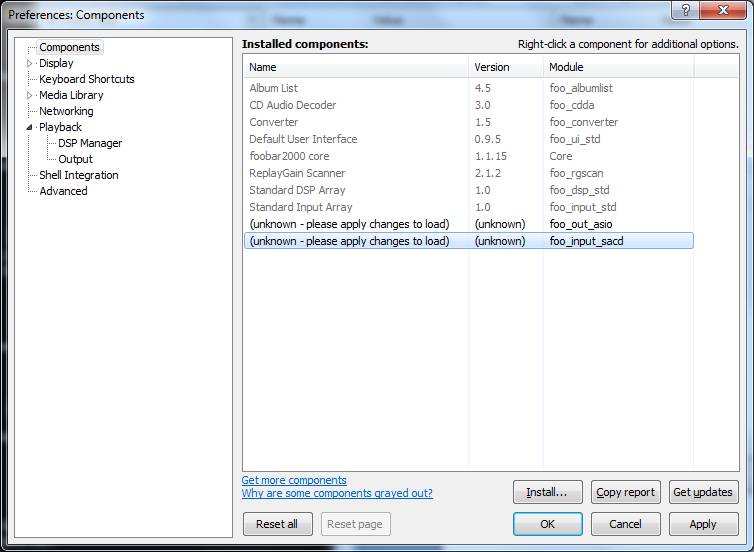Open the DSP Manager page
754x552 pixels.
coord(90,143)
